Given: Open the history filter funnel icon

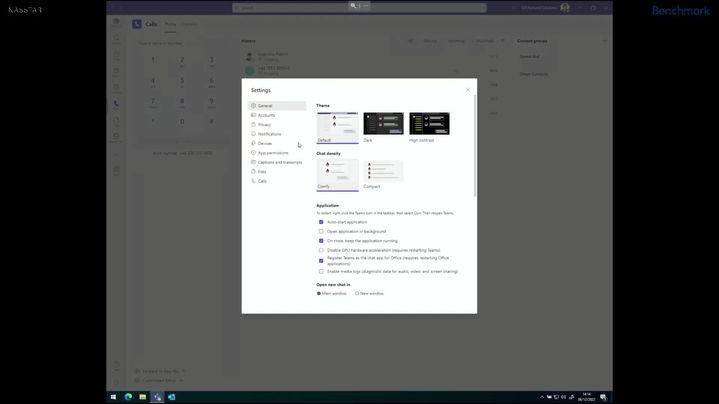Looking at the screenshot, I should tap(503, 41).
